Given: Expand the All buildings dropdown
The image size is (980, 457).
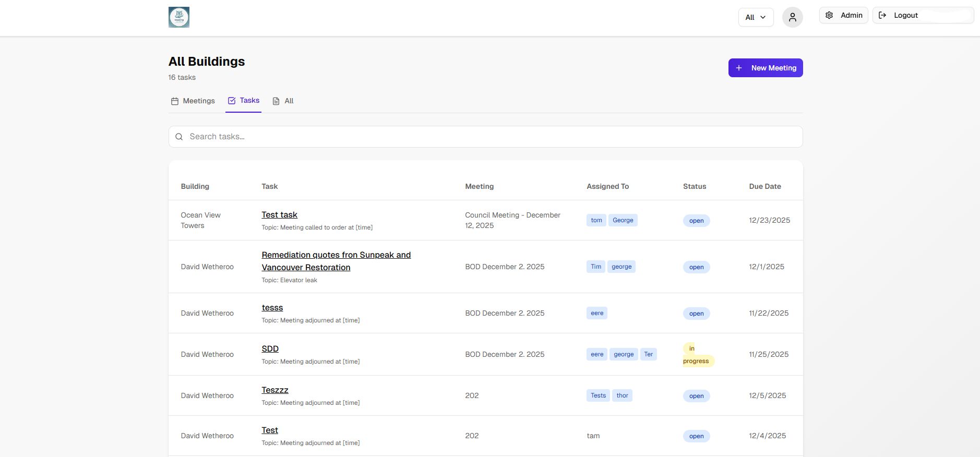Looking at the screenshot, I should tap(755, 17).
